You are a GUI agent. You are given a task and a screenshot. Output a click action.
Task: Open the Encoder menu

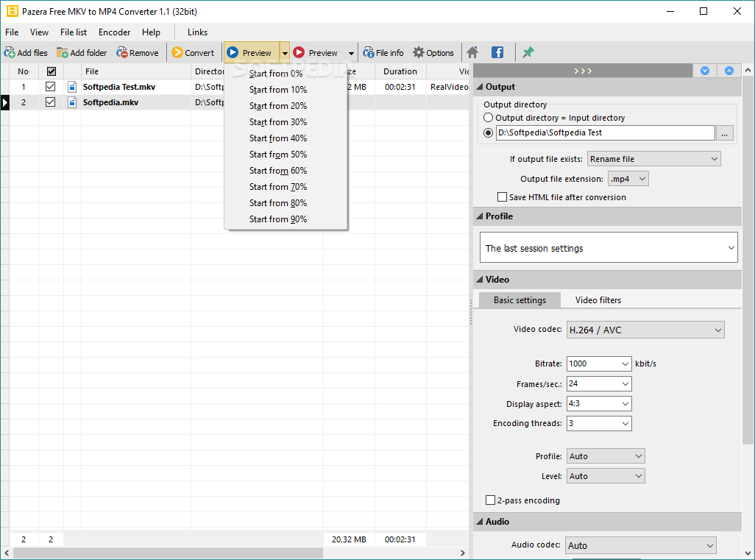[x=114, y=32]
